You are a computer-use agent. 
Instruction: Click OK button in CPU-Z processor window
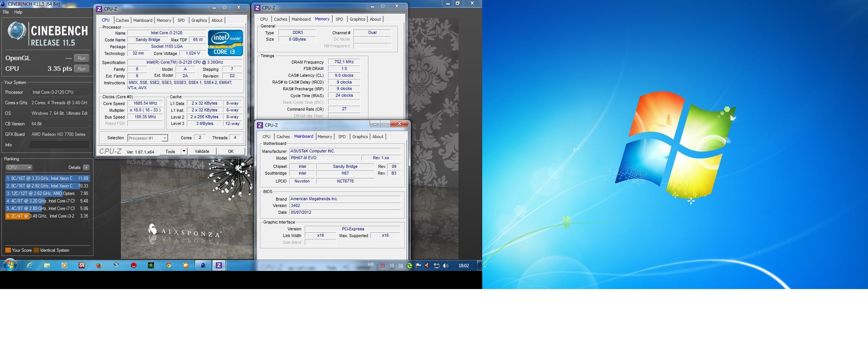pos(231,151)
